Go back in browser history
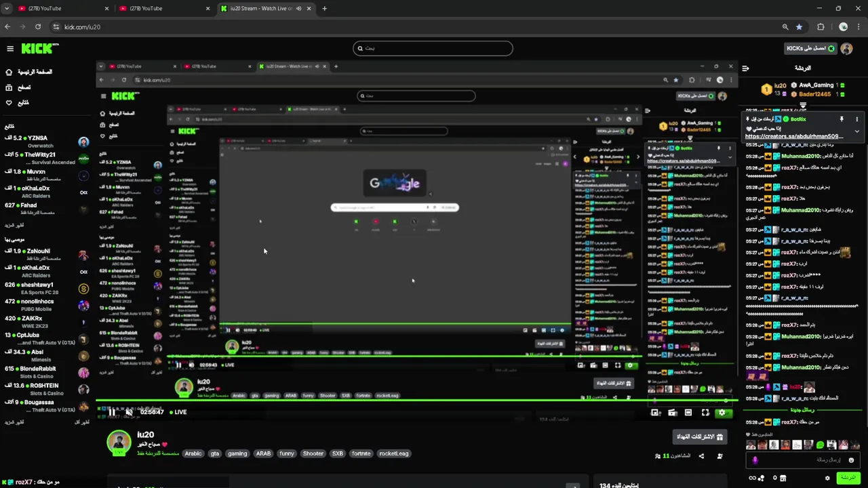The image size is (868, 488). pyautogui.click(x=7, y=26)
